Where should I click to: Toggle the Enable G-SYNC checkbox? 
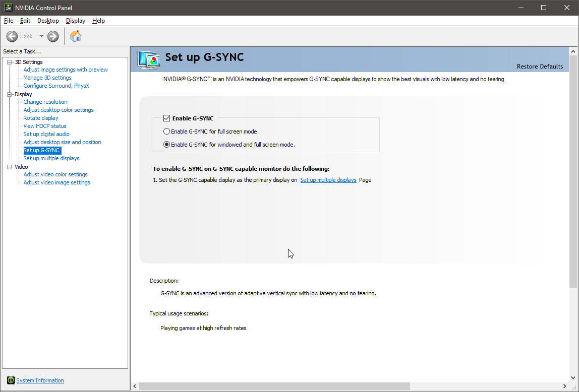tap(166, 118)
